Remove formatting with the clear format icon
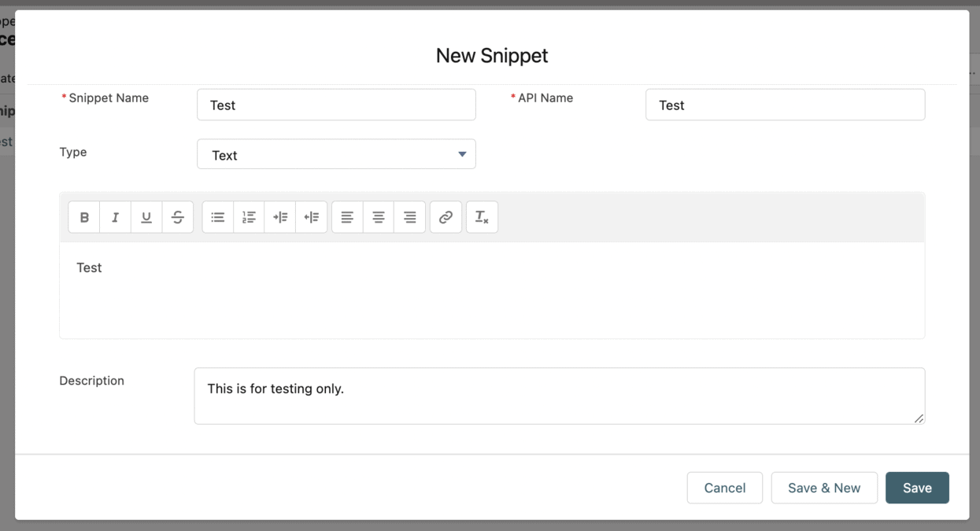The width and height of the screenshot is (980, 531). [x=482, y=217]
